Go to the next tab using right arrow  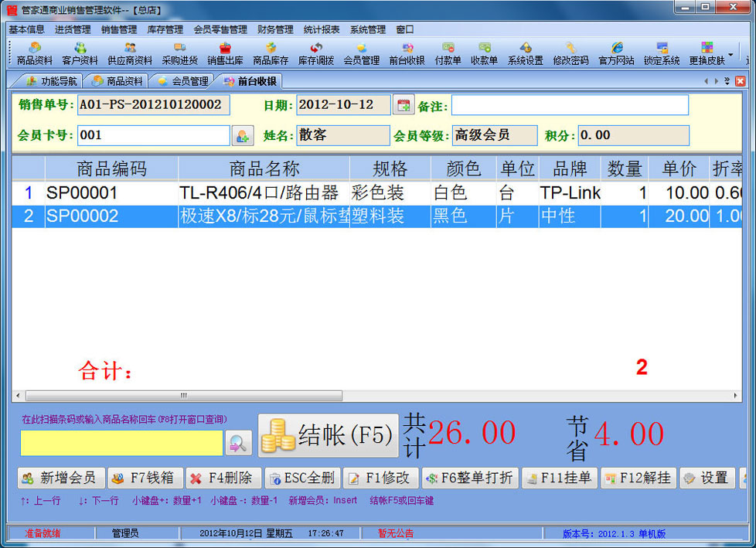tap(717, 81)
